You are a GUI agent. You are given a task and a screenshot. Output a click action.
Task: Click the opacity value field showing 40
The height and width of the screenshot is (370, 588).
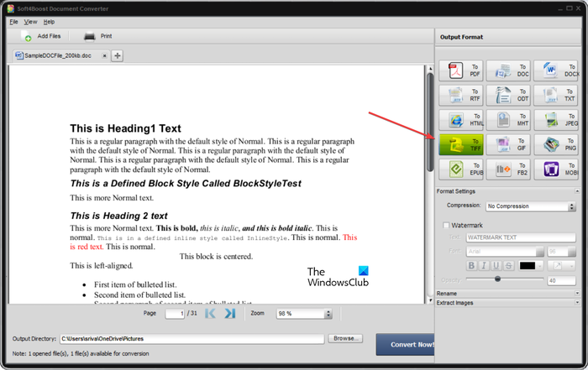[x=561, y=280]
